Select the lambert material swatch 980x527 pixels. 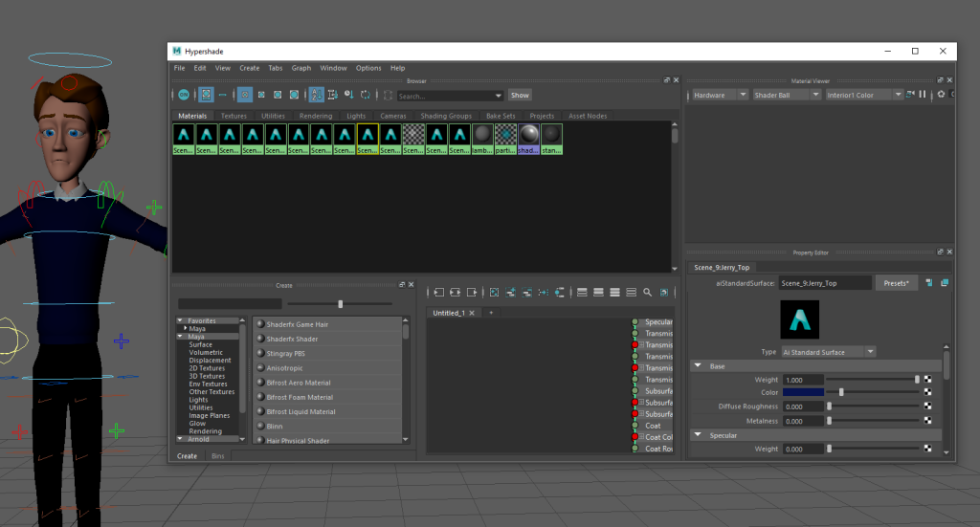[x=482, y=139]
